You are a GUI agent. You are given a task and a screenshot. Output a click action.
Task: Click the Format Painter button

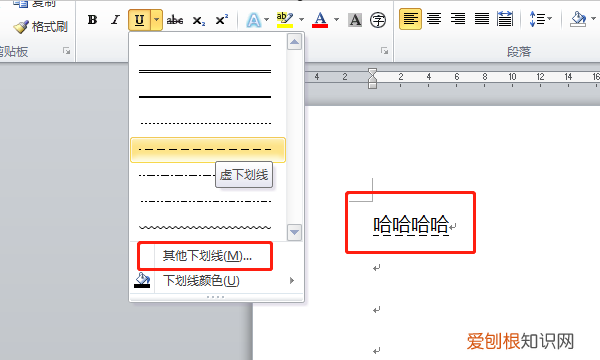tap(41, 27)
